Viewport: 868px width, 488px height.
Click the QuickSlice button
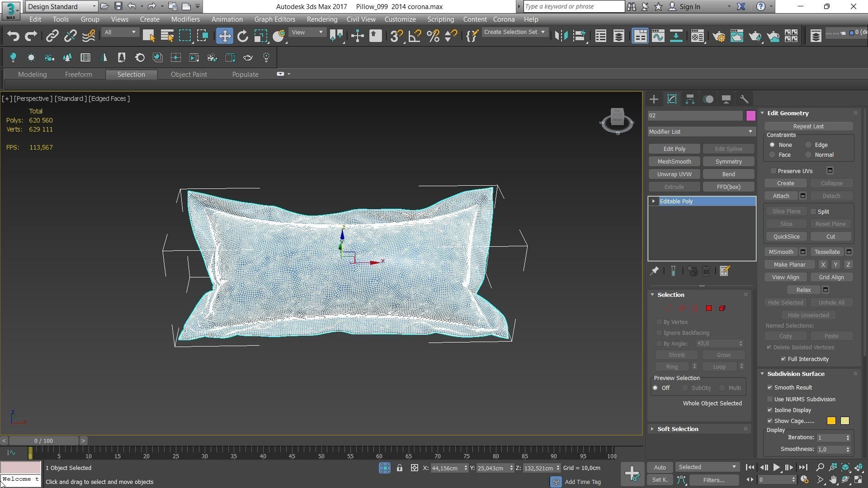tap(786, 237)
